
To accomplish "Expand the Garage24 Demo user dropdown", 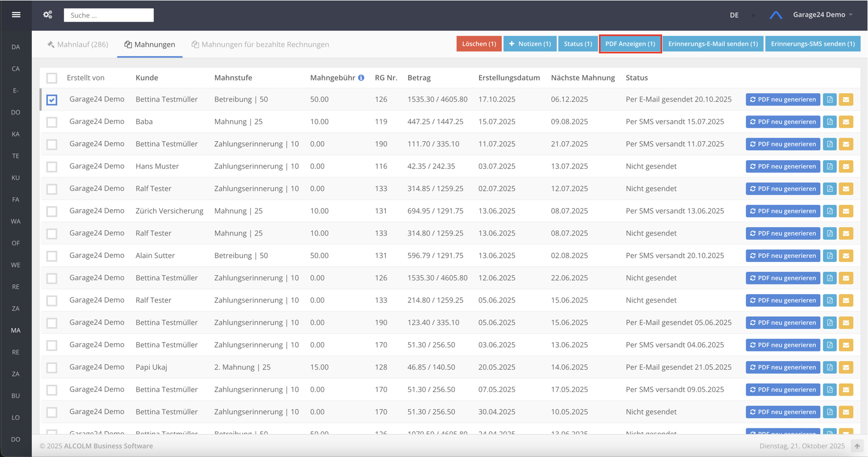I will pyautogui.click(x=822, y=15).
